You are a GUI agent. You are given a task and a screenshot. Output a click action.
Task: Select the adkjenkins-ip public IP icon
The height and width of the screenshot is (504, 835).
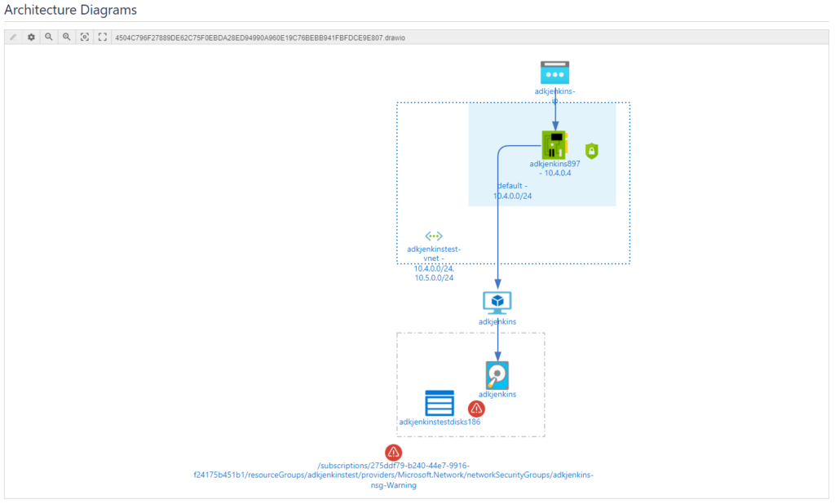[554, 71]
